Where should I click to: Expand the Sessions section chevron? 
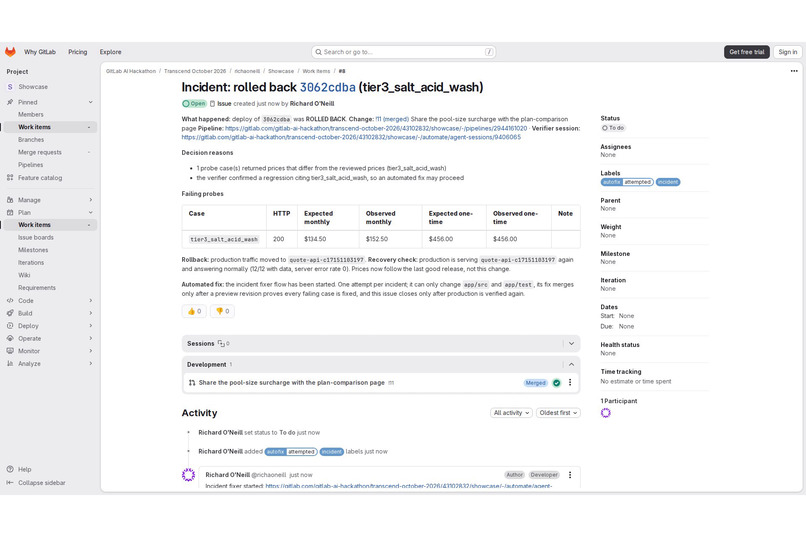571,344
